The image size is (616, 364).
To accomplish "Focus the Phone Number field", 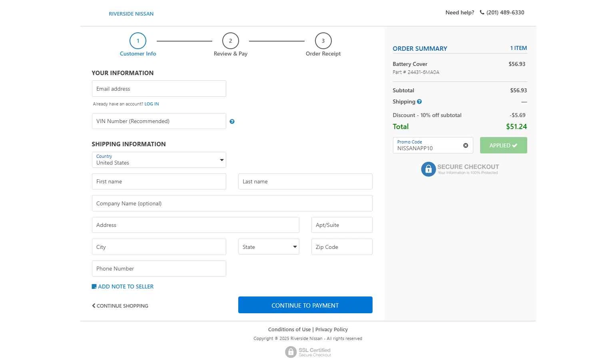I will click(x=159, y=269).
